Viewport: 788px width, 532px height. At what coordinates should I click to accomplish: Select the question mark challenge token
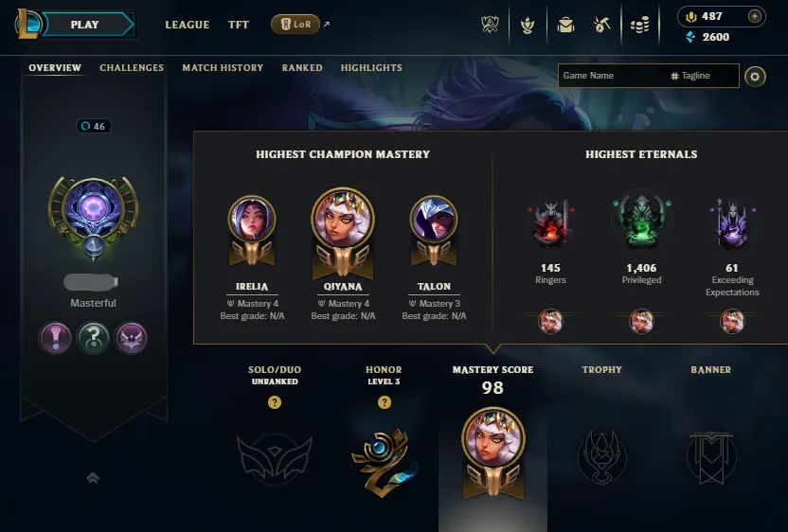93,338
